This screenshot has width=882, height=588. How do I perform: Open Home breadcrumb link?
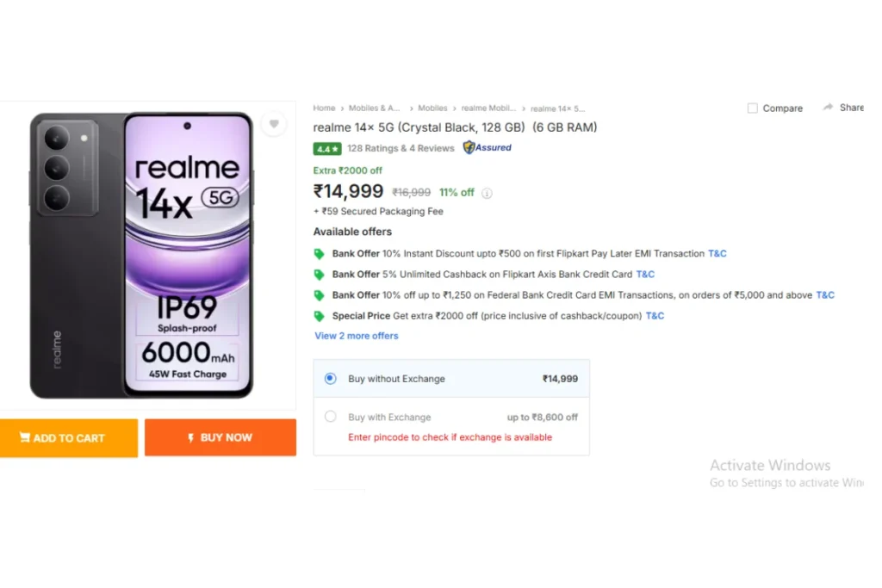[x=324, y=108]
